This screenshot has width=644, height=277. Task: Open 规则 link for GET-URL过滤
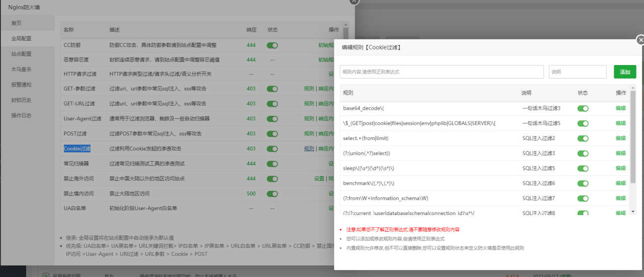[x=309, y=104]
